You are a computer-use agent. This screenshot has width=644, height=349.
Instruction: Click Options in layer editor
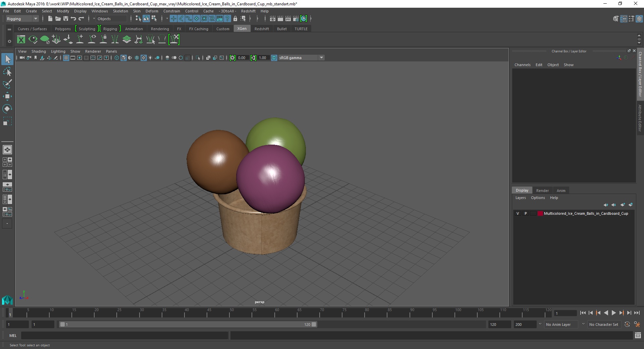(538, 198)
